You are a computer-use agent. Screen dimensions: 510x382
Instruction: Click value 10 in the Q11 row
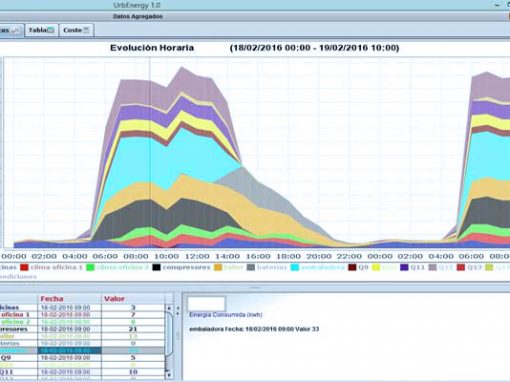click(133, 372)
